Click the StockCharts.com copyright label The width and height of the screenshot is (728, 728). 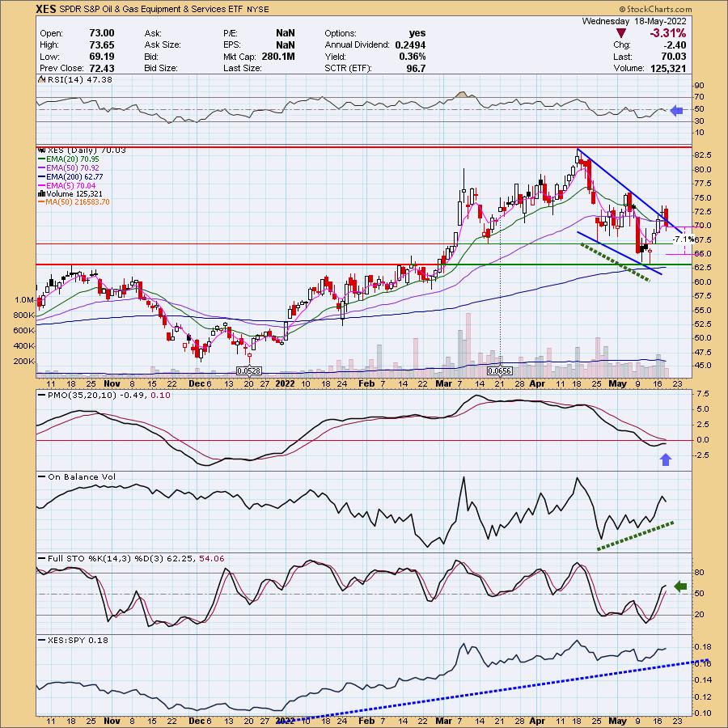tap(655, 9)
